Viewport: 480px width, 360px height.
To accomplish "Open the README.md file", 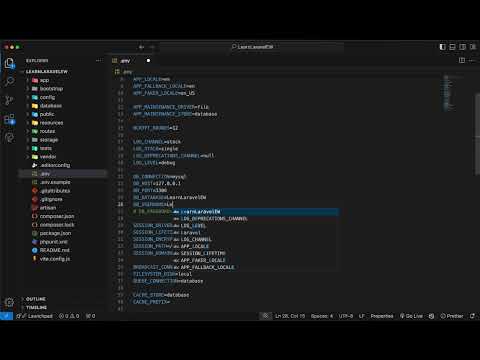I will coord(55,250).
